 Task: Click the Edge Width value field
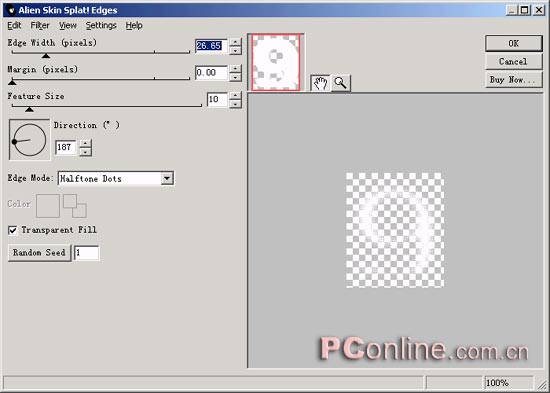pyautogui.click(x=211, y=46)
